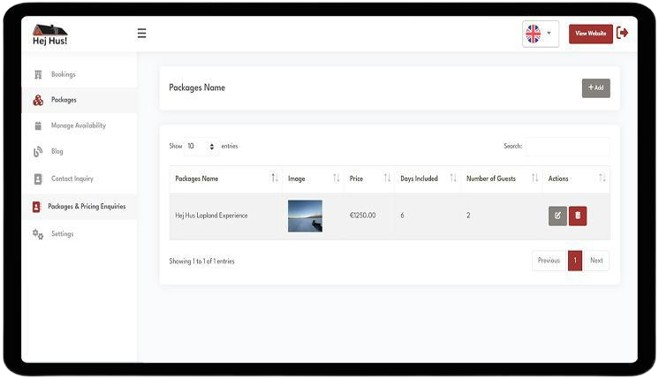This screenshot has width=659, height=379.
Task: Click the days included value 6
Action: coord(402,216)
